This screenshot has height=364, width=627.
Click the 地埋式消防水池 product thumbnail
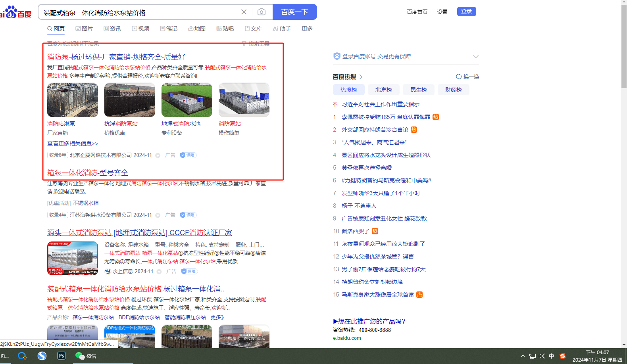point(187,100)
